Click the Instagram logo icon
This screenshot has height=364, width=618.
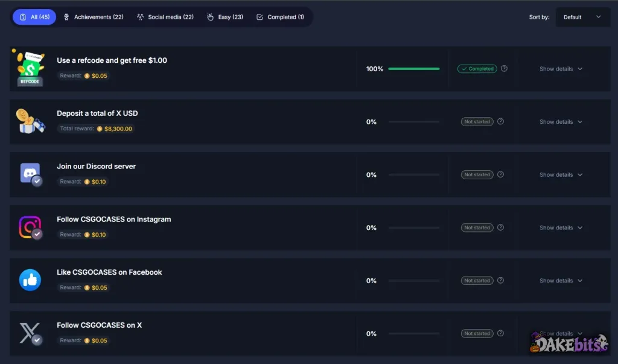[30, 227]
